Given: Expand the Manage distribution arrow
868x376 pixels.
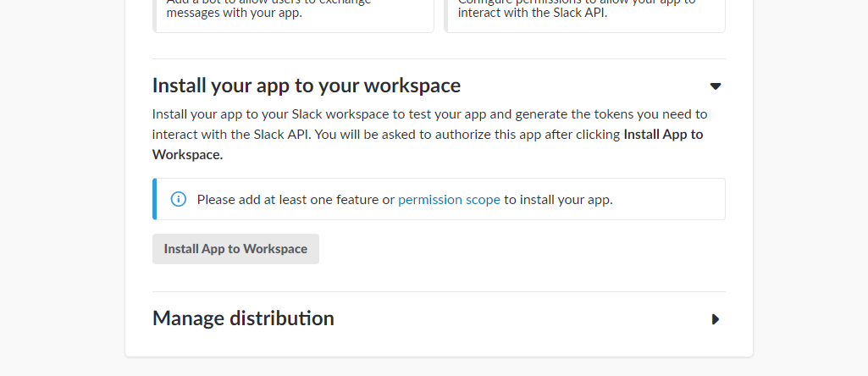Looking at the screenshot, I should pos(716,319).
